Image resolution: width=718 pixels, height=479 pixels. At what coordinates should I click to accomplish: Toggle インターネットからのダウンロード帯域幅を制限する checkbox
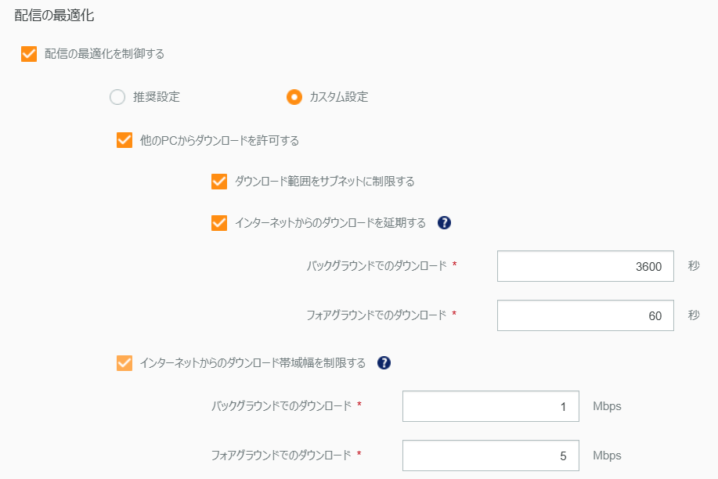[x=124, y=363]
